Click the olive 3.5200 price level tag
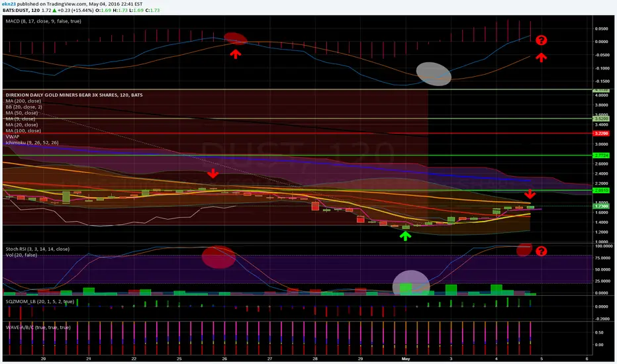 (601, 118)
